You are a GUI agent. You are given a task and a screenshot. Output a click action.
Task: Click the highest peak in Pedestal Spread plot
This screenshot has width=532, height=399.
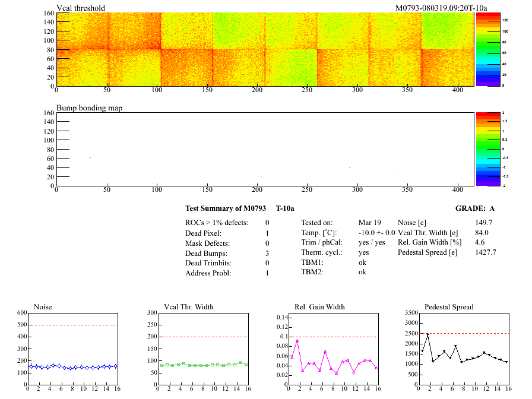click(x=427, y=334)
